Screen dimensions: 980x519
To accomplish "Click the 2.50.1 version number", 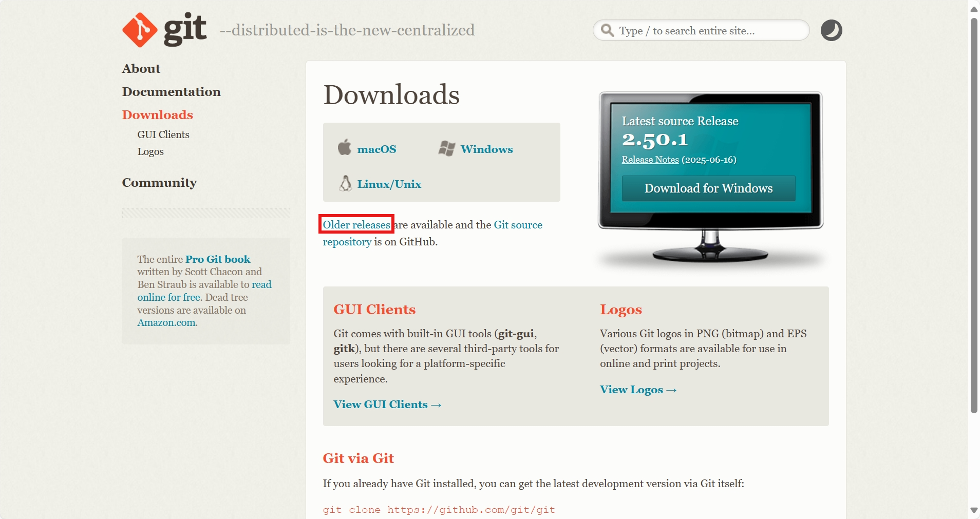I will point(655,140).
